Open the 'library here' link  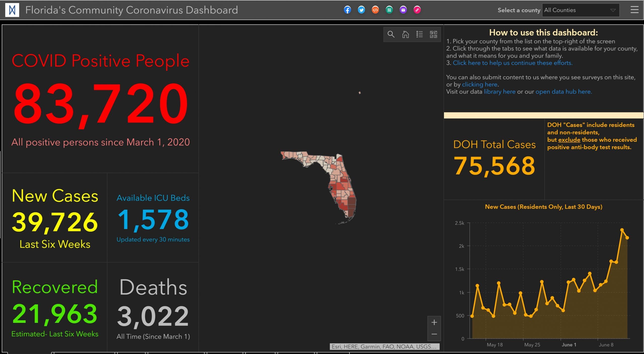(x=500, y=92)
